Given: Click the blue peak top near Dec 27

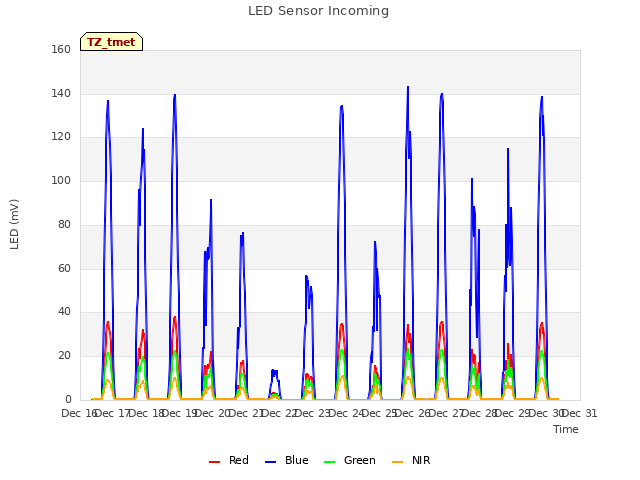Looking at the screenshot, I should (442, 94).
